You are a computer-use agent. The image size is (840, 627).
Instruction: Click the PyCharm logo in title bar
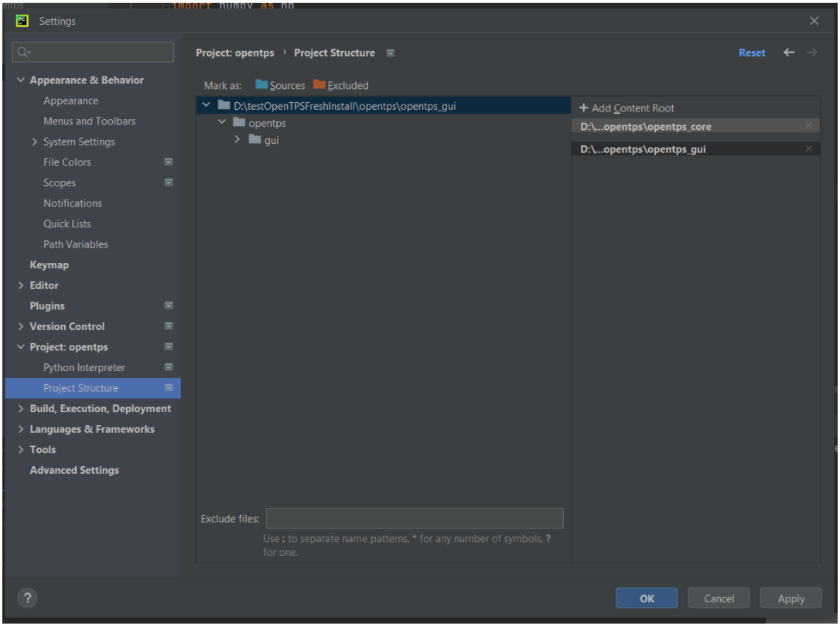tap(22, 21)
